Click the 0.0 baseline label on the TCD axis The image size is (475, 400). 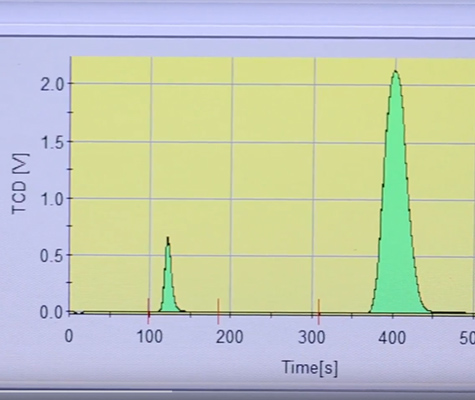(x=52, y=313)
